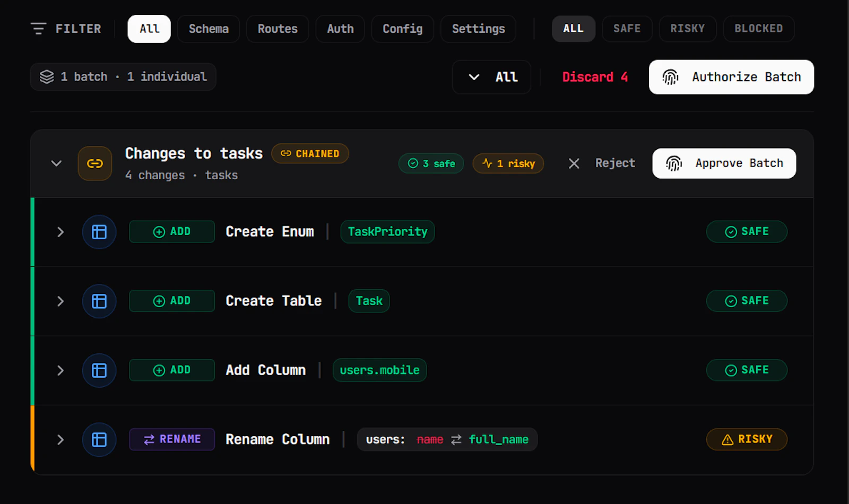Click the SAFE badge on Add Column row
The width and height of the screenshot is (849, 504).
(747, 370)
